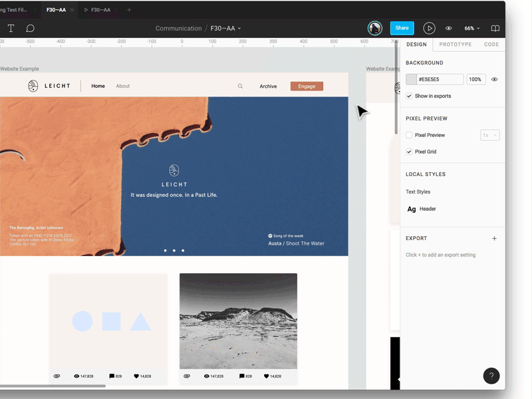Switch to the Test File tab

(x=13, y=10)
